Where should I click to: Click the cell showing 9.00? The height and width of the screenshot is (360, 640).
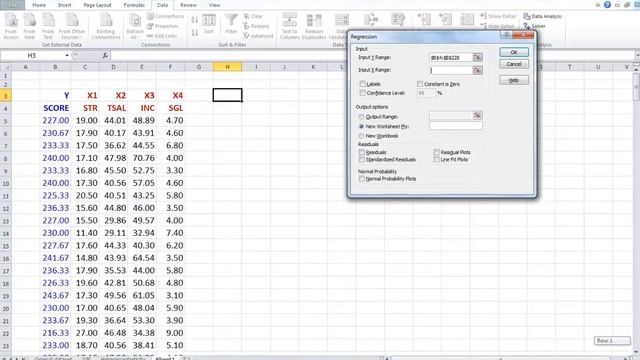[170, 333]
